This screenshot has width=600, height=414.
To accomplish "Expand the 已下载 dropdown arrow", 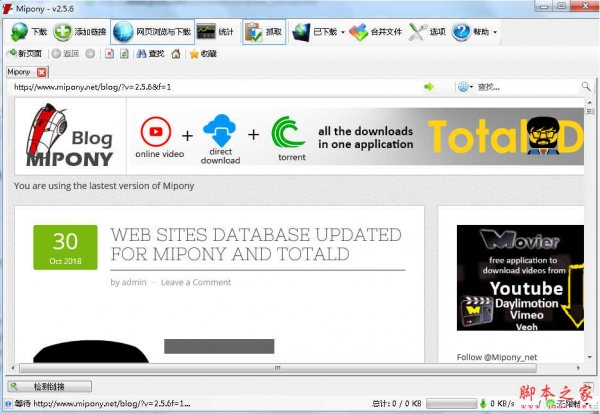I will pyautogui.click(x=343, y=32).
